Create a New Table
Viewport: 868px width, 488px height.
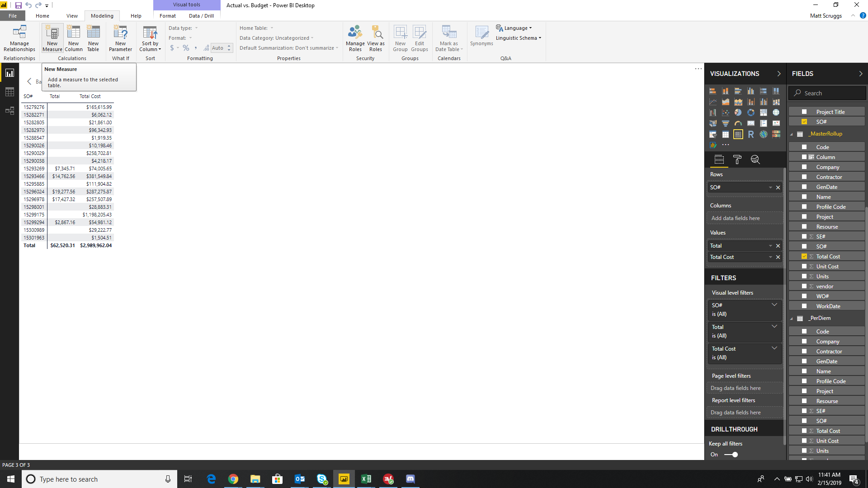[x=93, y=38]
